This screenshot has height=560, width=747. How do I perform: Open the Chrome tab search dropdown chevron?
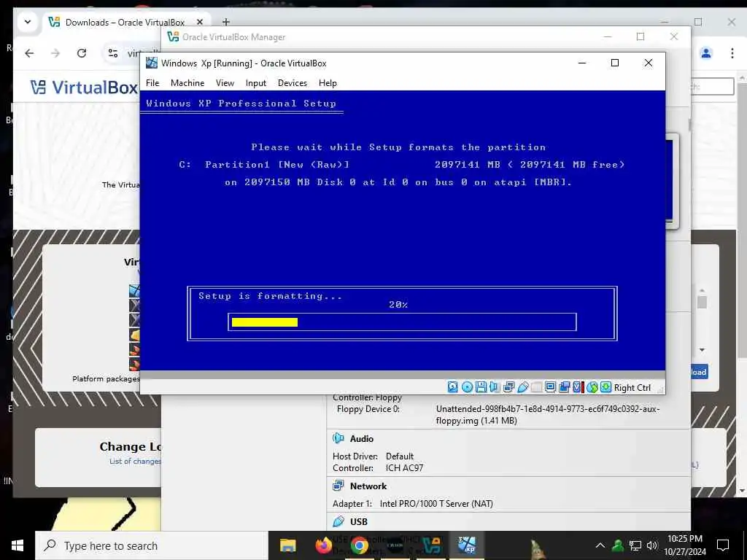(x=28, y=22)
